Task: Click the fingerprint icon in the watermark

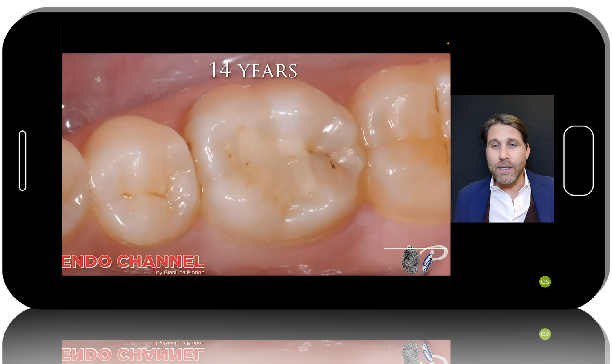Action: tap(410, 260)
